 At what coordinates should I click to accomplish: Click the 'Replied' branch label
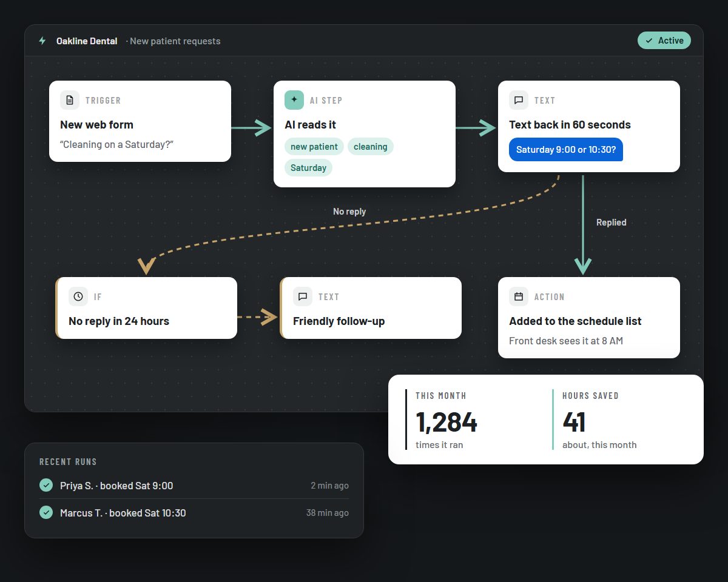[x=611, y=222]
